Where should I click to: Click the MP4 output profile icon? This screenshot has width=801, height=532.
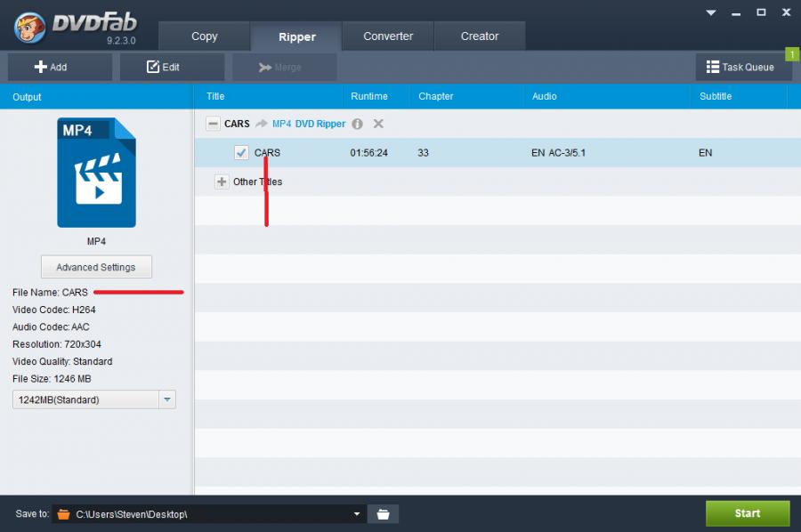click(96, 173)
